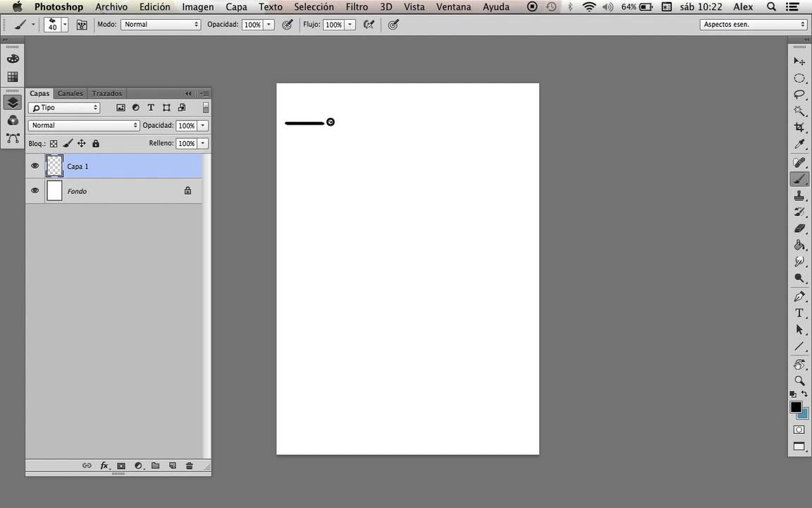This screenshot has height=508, width=812.
Task: Toggle Quick Mask mode
Action: 799,430
